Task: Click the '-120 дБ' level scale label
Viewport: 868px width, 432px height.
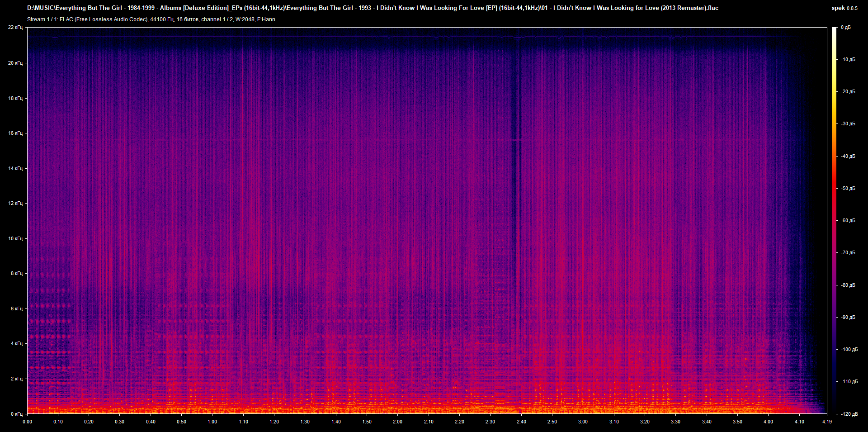Action: [849, 414]
